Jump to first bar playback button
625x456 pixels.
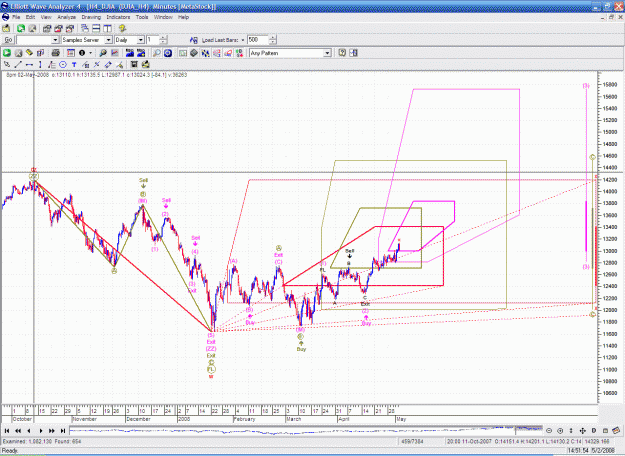7,431
